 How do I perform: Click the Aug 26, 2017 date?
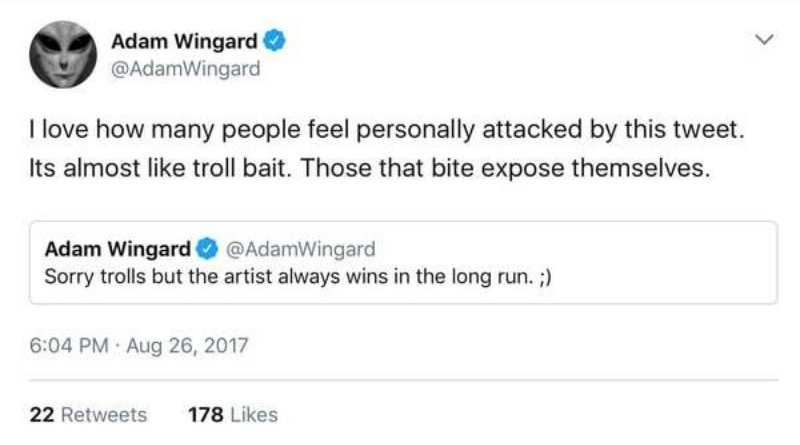[x=187, y=345]
